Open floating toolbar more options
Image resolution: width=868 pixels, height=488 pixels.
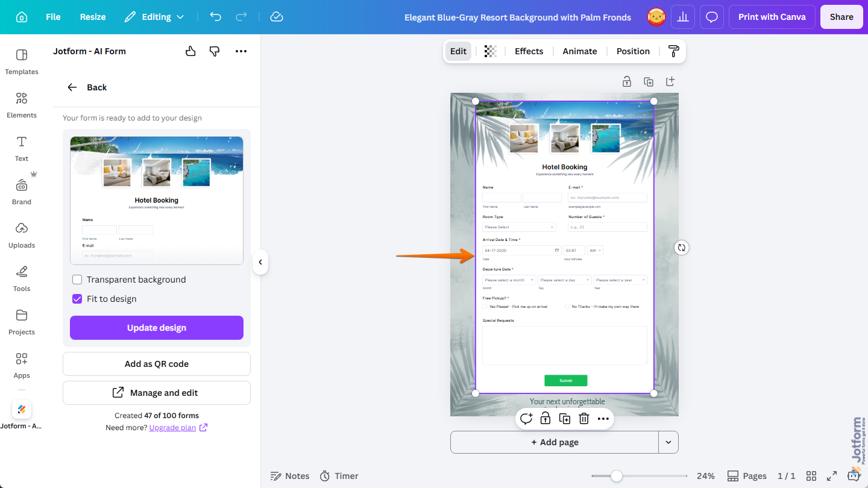coord(603,419)
